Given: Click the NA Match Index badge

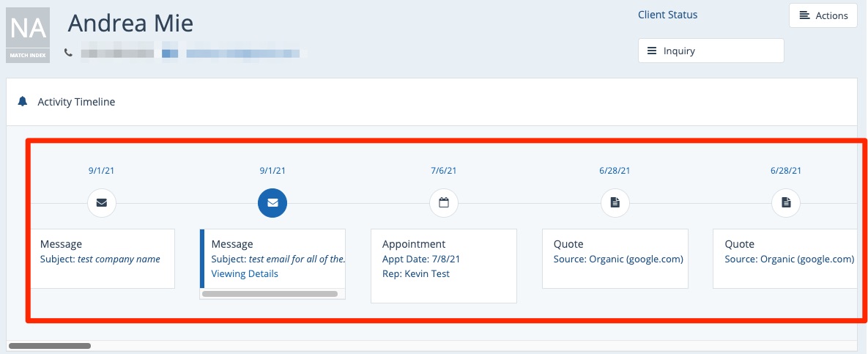Looking at the screenshot, I should pos(28,34).
